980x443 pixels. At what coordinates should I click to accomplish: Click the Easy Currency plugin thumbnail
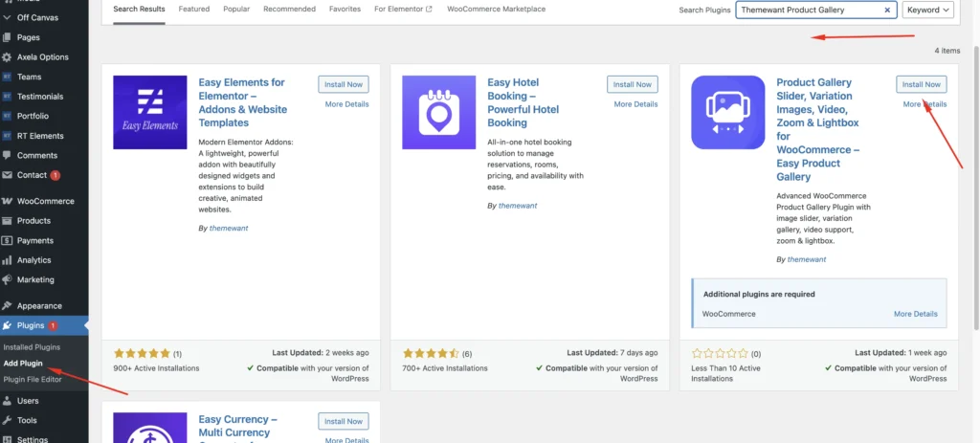coord(150,428)
